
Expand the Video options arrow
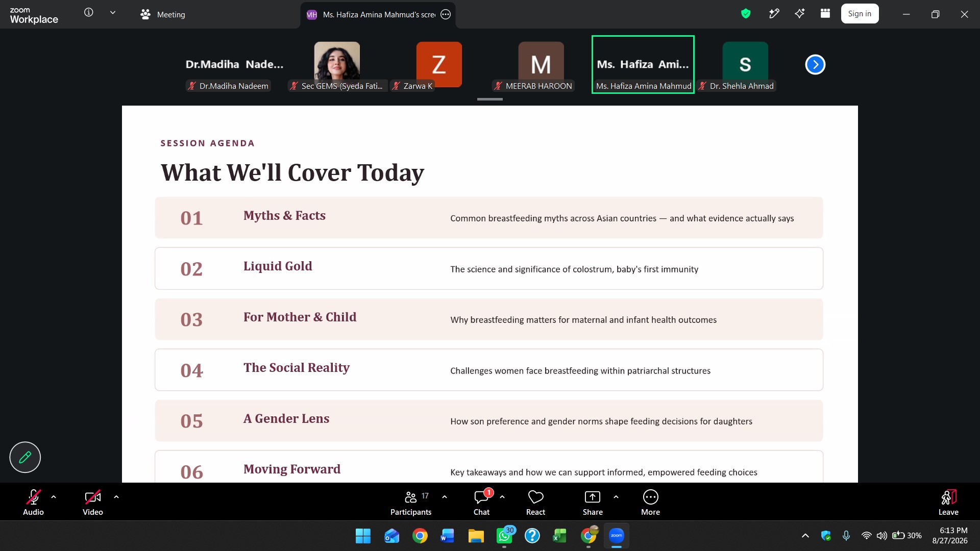click(x=116, y=496)
